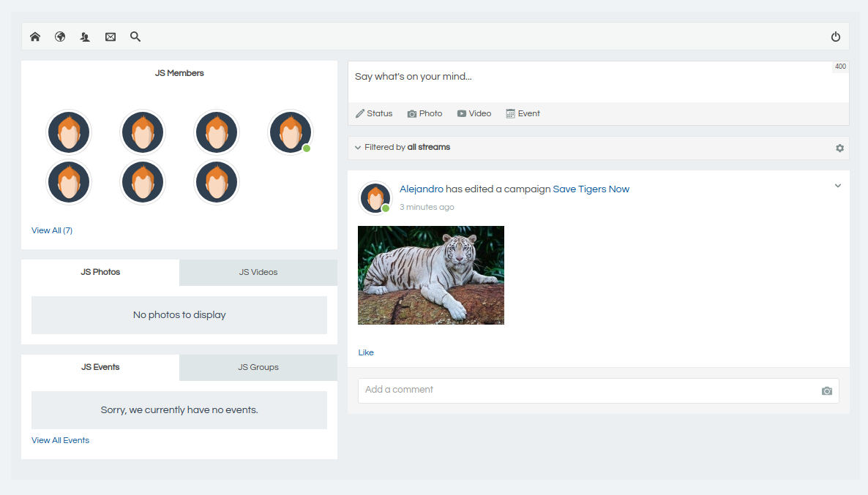
Task: Open the globe notifications icon
Action: click(x=60, y=37)
